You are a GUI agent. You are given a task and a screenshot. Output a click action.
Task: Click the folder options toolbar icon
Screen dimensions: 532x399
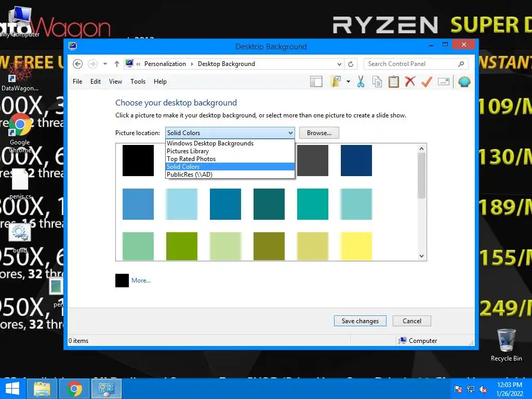(336, 82)
